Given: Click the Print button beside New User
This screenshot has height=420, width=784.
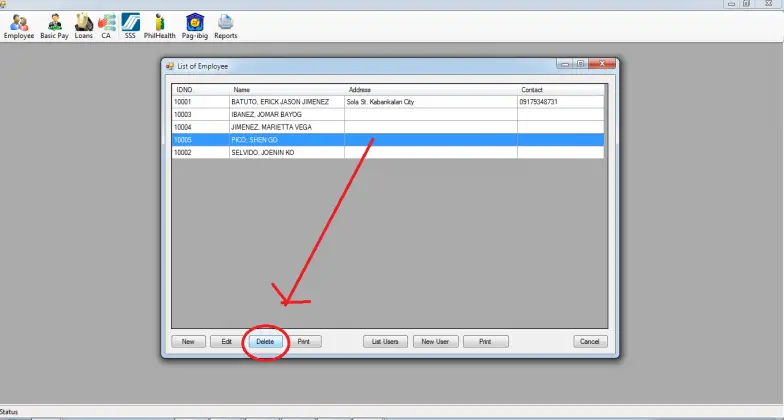Looking at the screenshot, I should tap(486, 342).
